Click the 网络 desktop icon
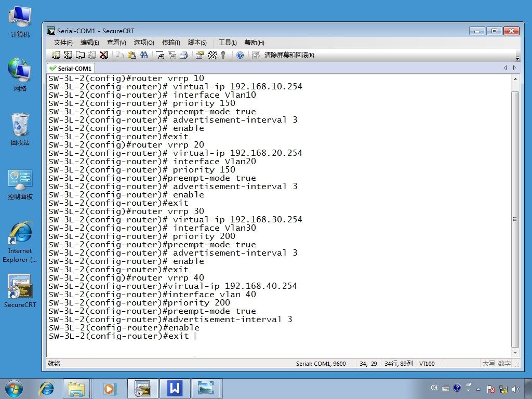Image resolution: width=532 pixels, height=399 pixels. [20, 75]
